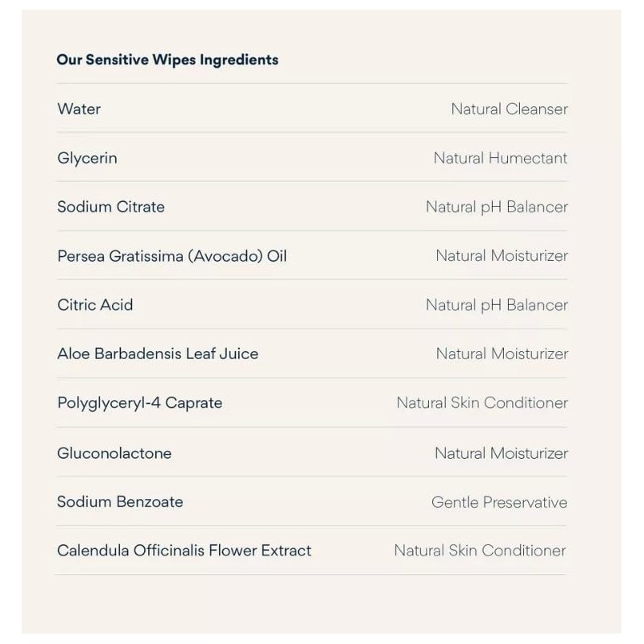644x644 pixels.
Task: Select the Sodium Benzoate ingredient name
Action: click(x=120, y=502)
